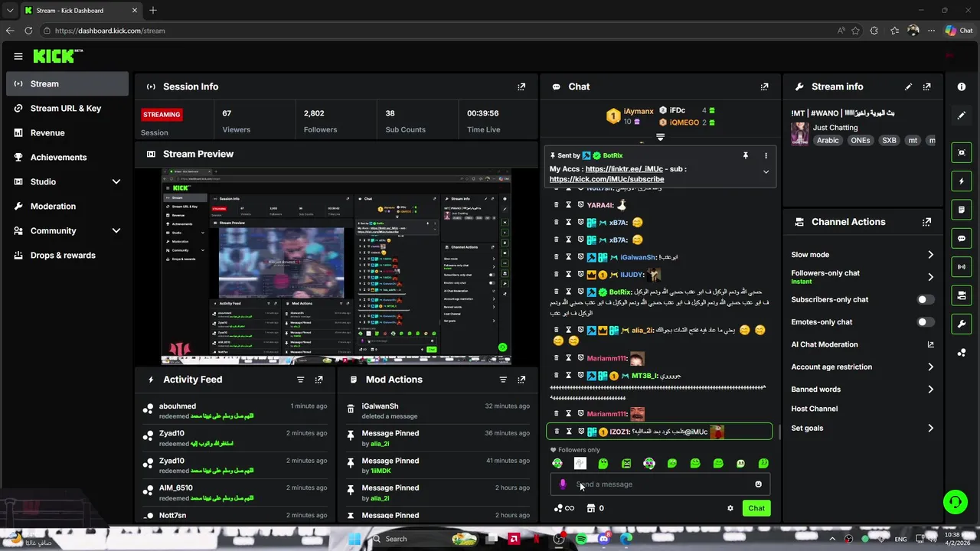Click the pin icon on pinned message

pos(745,155)
